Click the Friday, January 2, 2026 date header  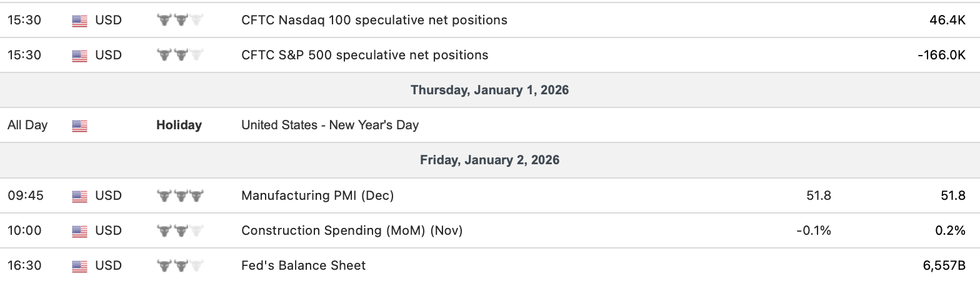click(489, 160)
